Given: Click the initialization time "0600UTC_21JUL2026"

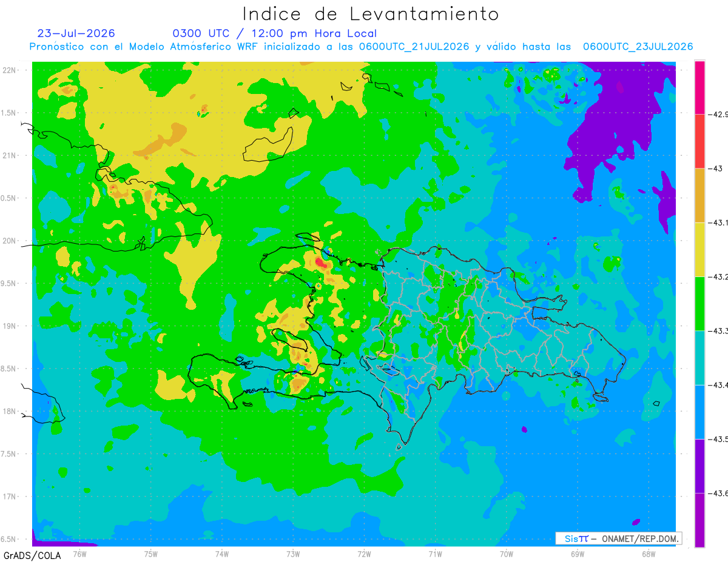Looking at the screenshot, I should (x=414, y=47).
